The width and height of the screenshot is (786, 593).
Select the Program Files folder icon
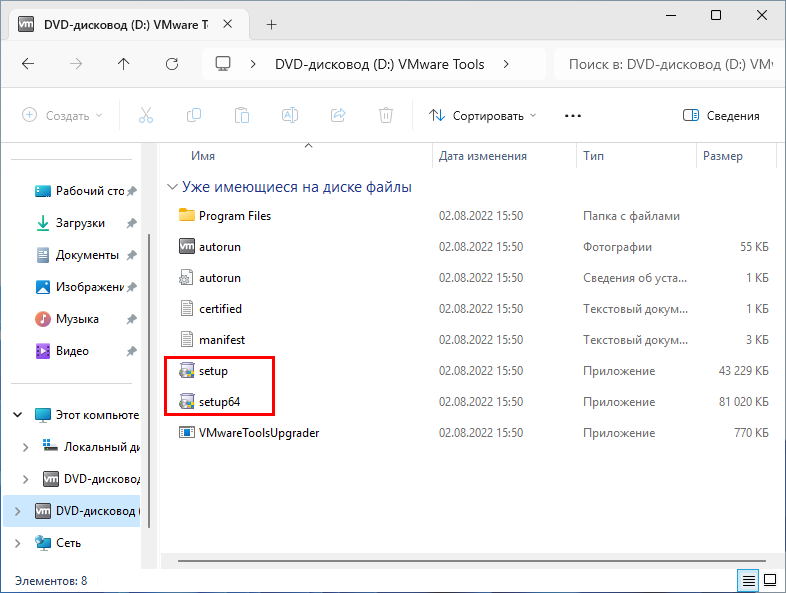coord(186,216)
